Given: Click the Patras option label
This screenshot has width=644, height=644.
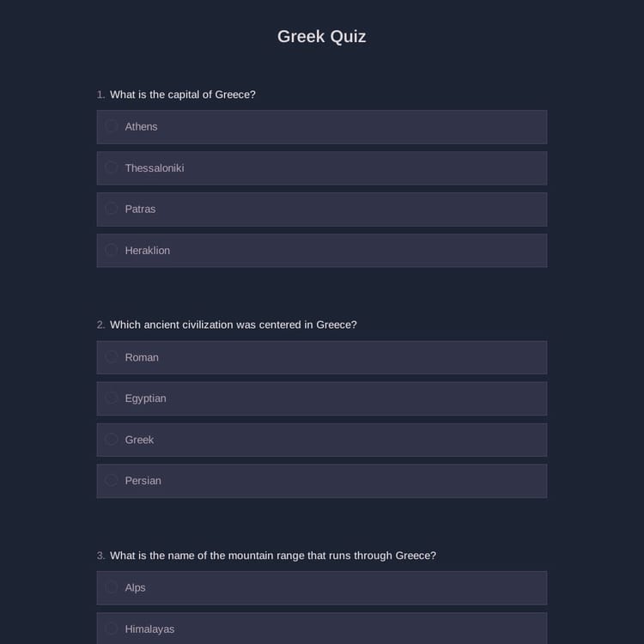Looking at the screenshot, I should pyautogui.click(x=140, y=209).
